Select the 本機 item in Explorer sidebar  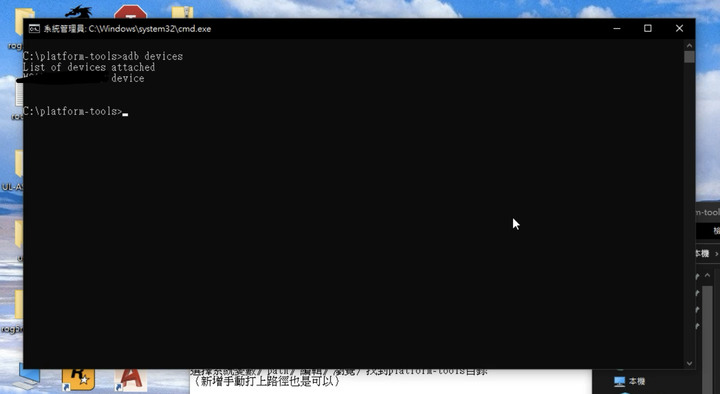click(x=630, y=381)
